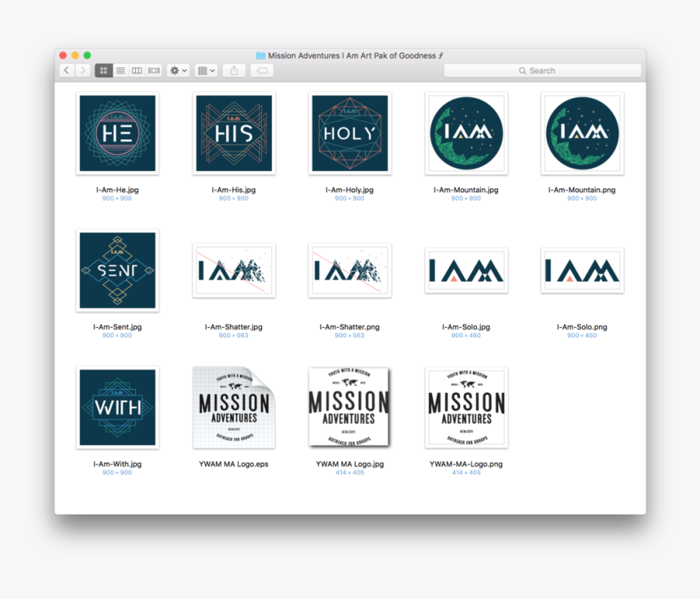The height and width of the screenshot is (599, 700).
Task: Switch to column view mode
Action: [x=137, y=71]
